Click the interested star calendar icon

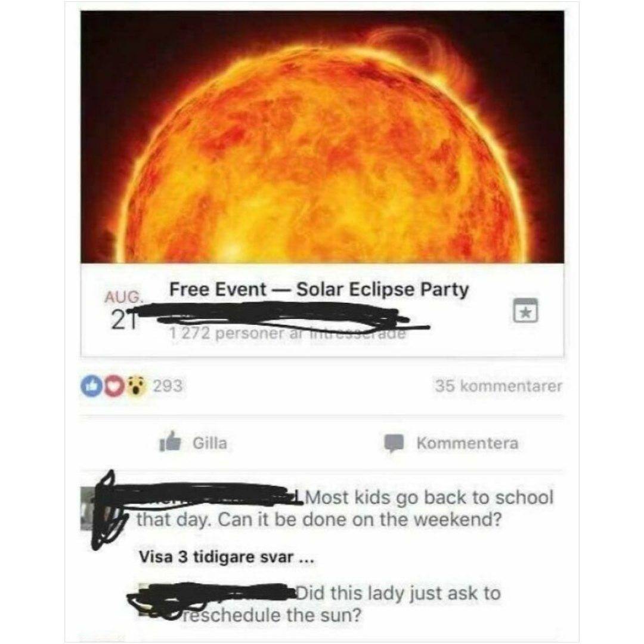click(525, 311)
